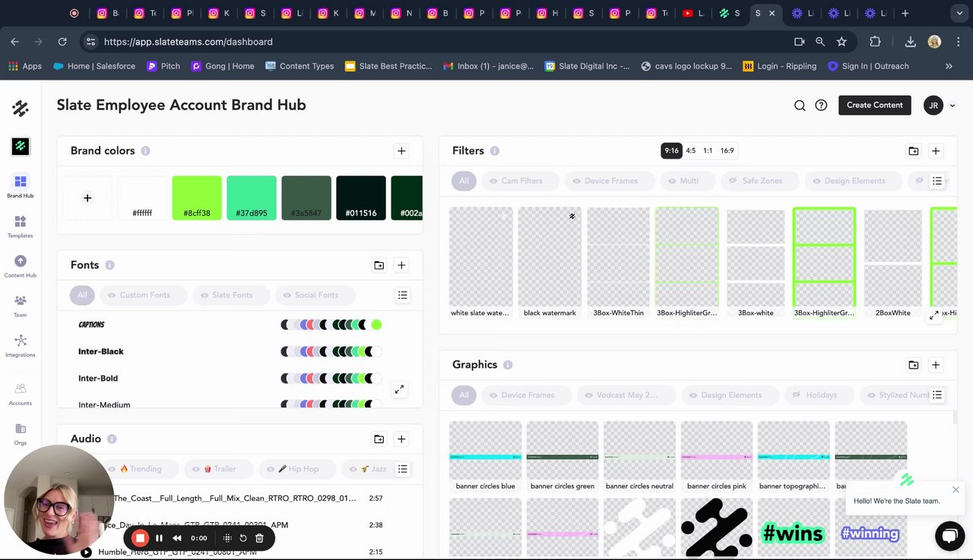Open the Filters list view menu

tap(937, 181)
